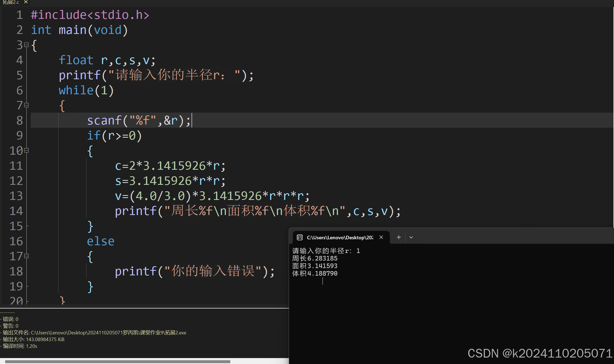Viewport: 614px width, 364px height.
Task: Collapse the else block fold at line 17
Action: [26, 256]
